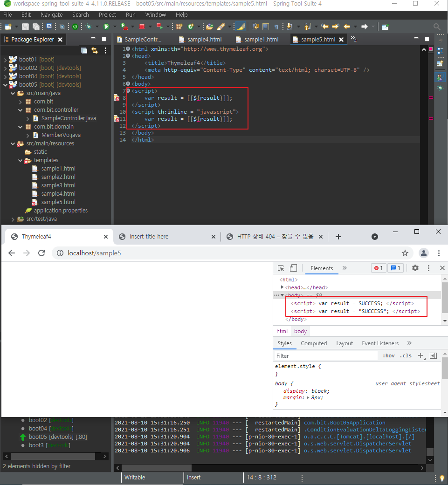Click the green Run play icon
The height and width of the screenshot is (485, 448).
click(106, 27)
